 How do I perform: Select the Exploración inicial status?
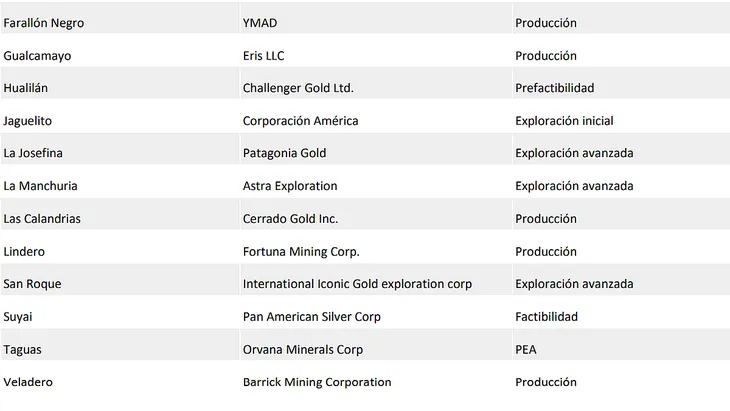[564, 121]
